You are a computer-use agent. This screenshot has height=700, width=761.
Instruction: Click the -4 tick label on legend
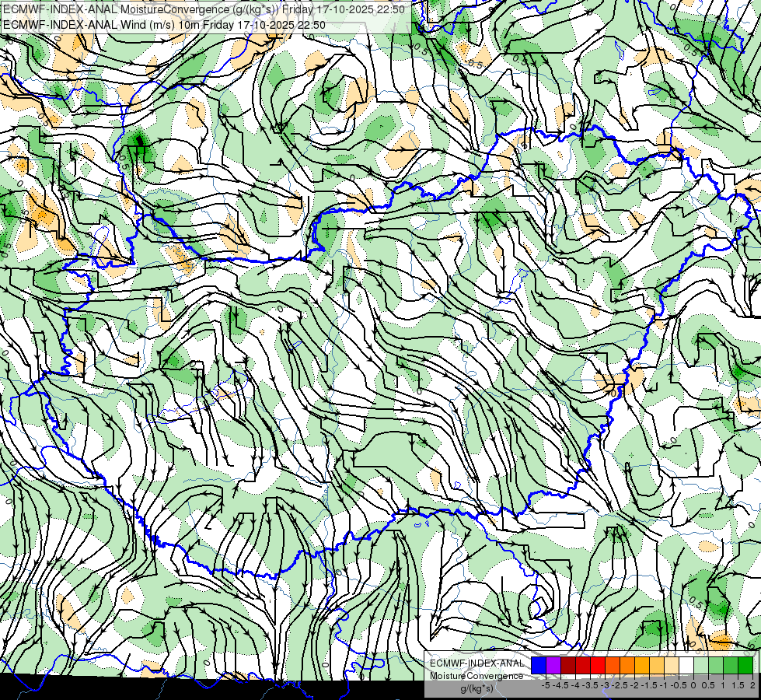click(575, 685)
